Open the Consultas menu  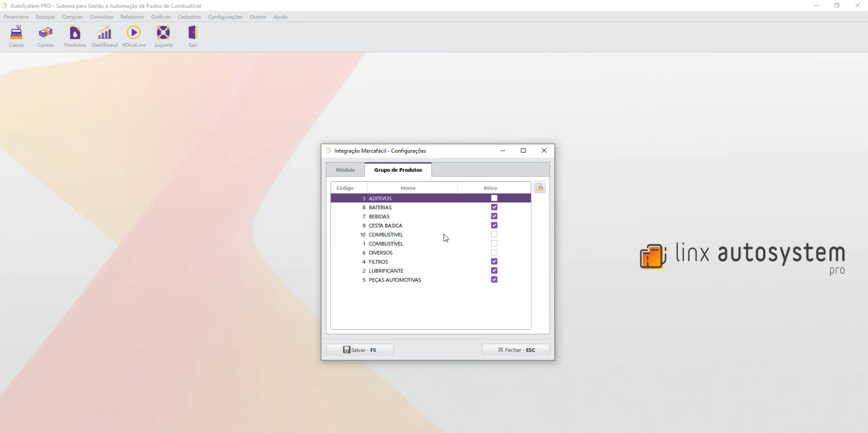(101, 17)
